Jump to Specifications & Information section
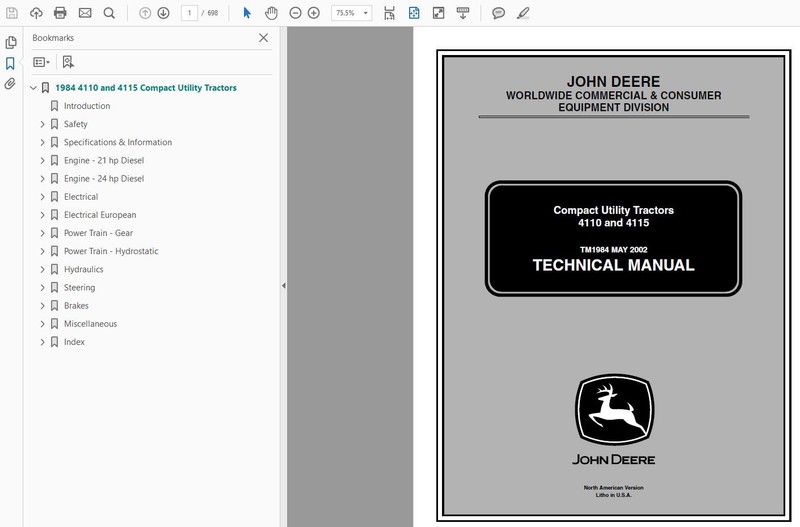 click(118, 142)
